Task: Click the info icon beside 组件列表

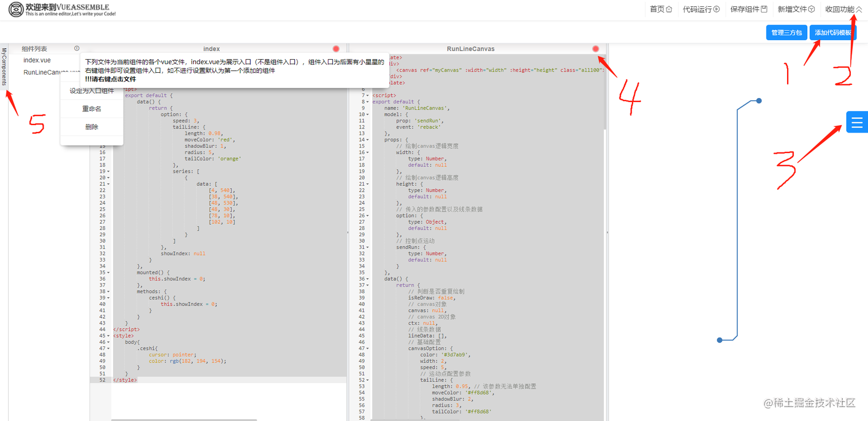Action: click(77, 49)
